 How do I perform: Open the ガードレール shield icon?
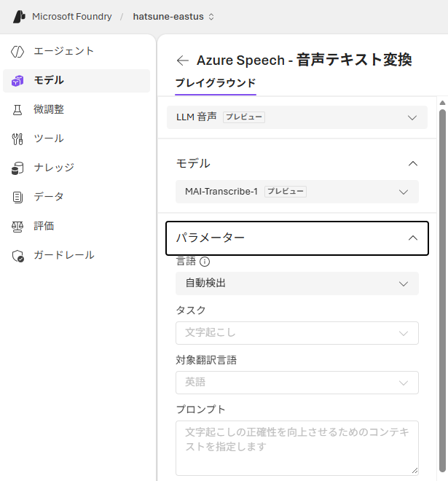[17, 256]
